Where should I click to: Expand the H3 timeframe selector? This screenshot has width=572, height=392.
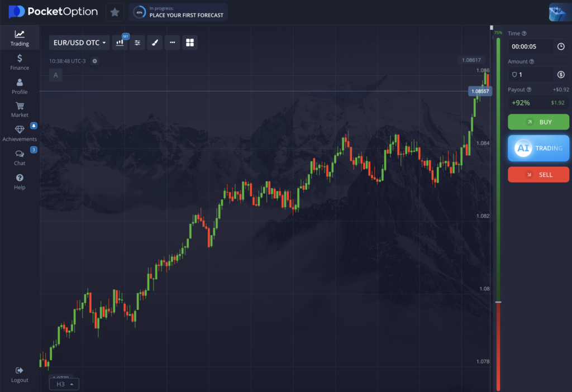[64, 384]
